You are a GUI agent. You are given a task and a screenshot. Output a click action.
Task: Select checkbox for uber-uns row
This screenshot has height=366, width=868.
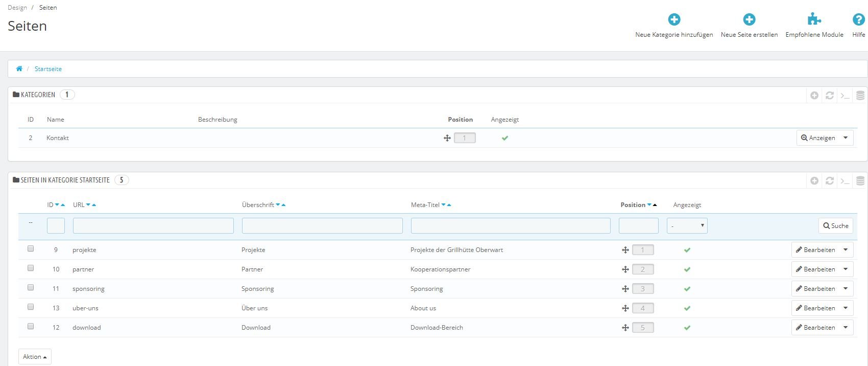(x=31, y=307)
